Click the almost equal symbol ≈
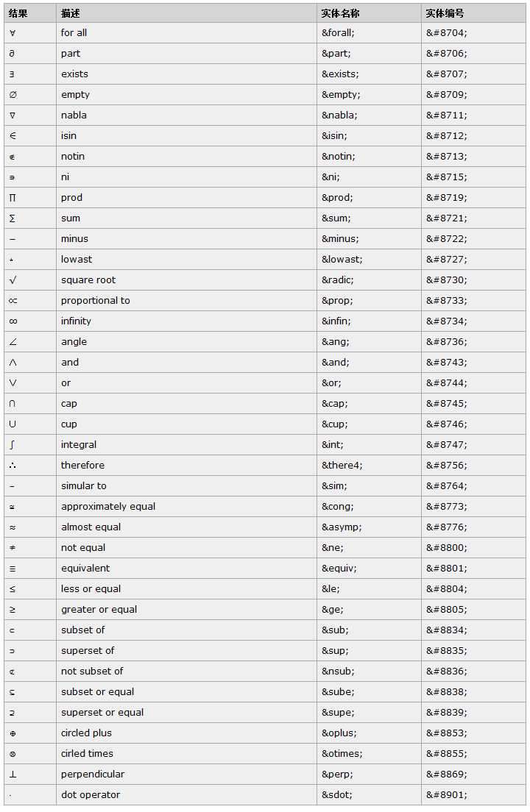This screenshot has height=812, width=530. pos(13,527)
